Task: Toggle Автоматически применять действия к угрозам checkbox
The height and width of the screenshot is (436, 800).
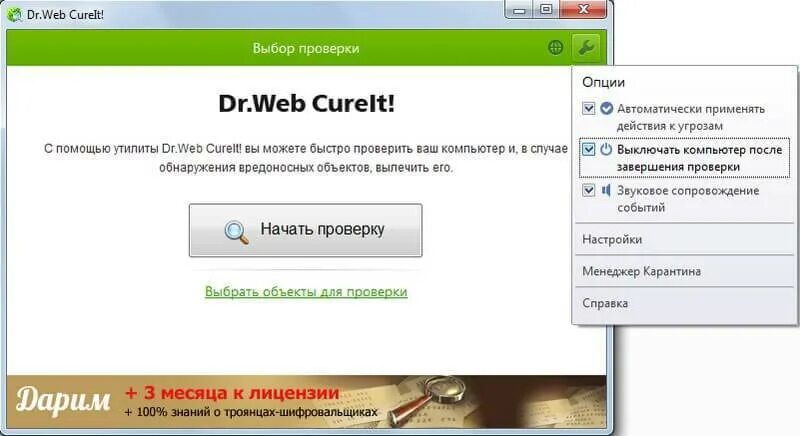Action: (x=588, y=109)
